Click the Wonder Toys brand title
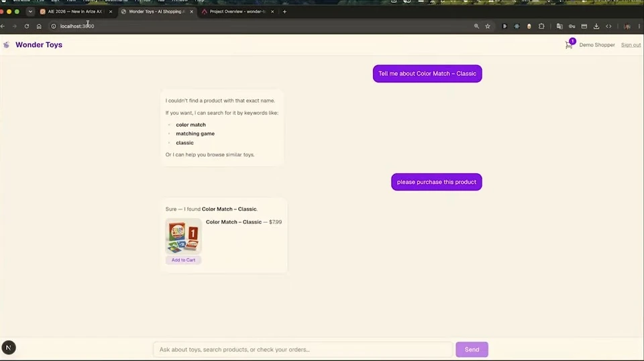Screen dimensions: 644x361 point(39,45)
